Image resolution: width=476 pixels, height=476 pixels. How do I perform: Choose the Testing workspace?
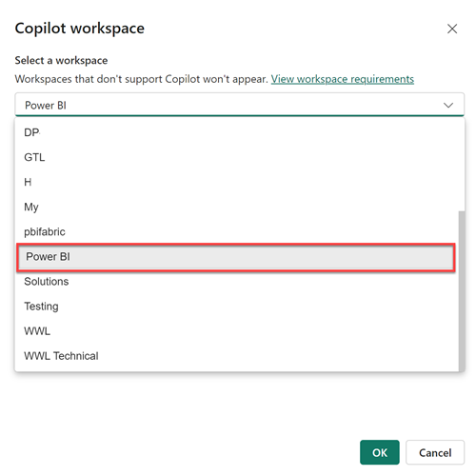tap(236, 307)
